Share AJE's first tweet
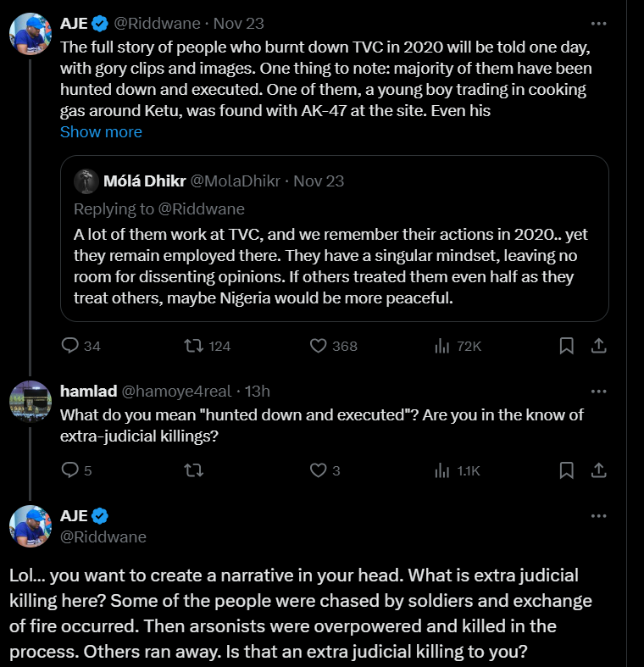 (597, 346)
